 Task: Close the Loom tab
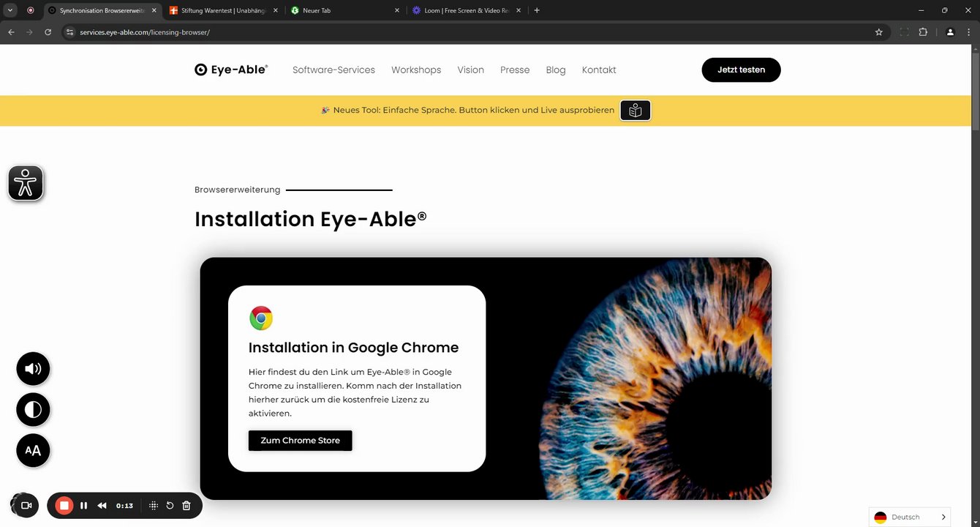click(x=519, y=11)
